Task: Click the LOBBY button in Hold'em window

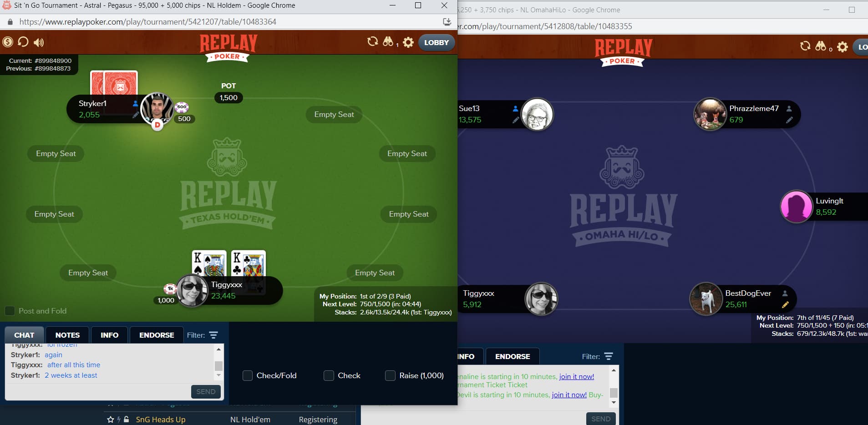Action: [437, 42]
